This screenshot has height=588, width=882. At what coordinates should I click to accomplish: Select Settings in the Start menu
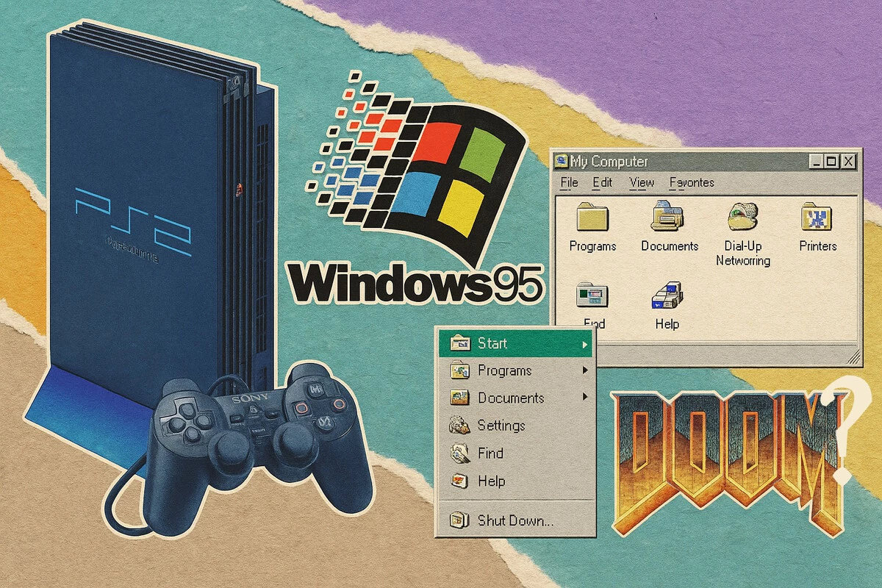pyautogui.click(x=501, y=426)
